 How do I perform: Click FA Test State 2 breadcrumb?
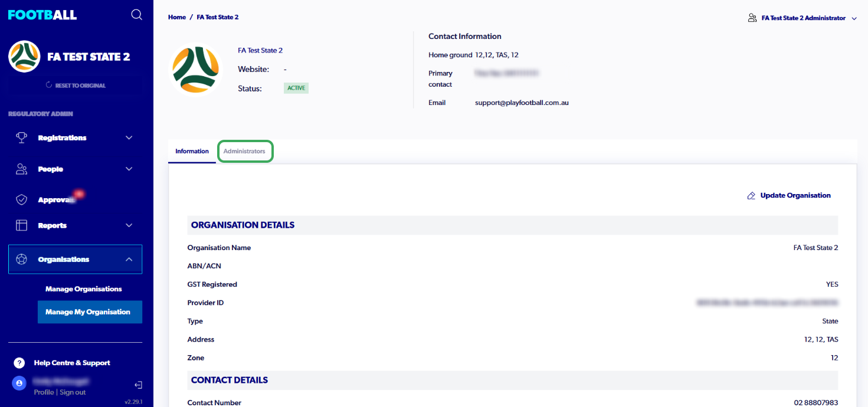point(218,17)
